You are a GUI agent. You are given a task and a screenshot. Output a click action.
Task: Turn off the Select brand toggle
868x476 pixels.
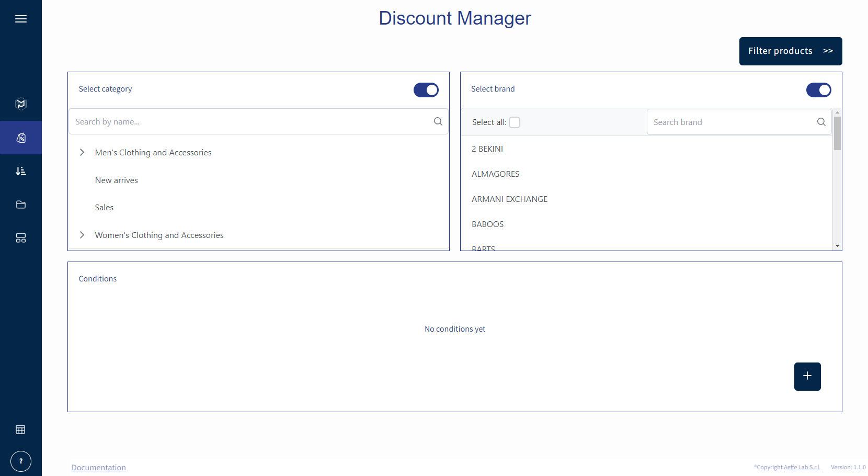coord(818,90)
